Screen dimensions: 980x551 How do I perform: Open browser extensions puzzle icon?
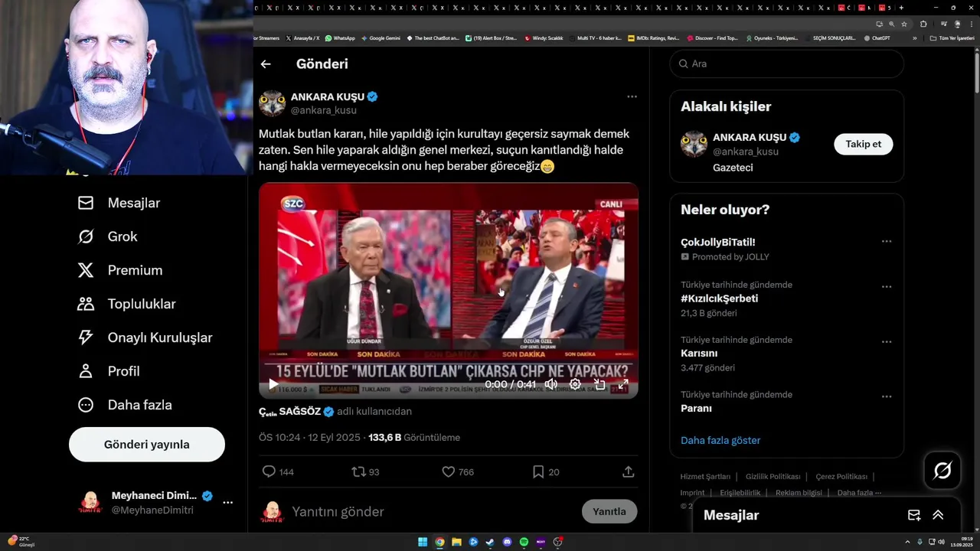(923, 24)
